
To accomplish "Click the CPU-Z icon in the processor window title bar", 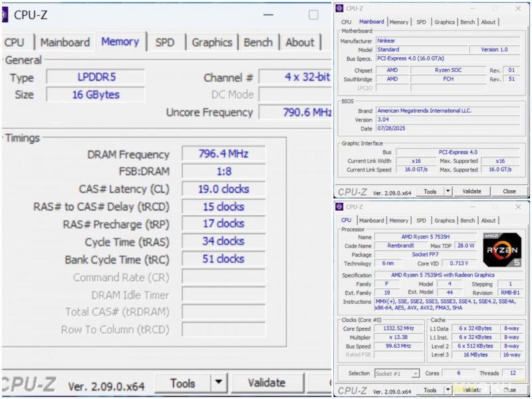I will tap(340, 206).
